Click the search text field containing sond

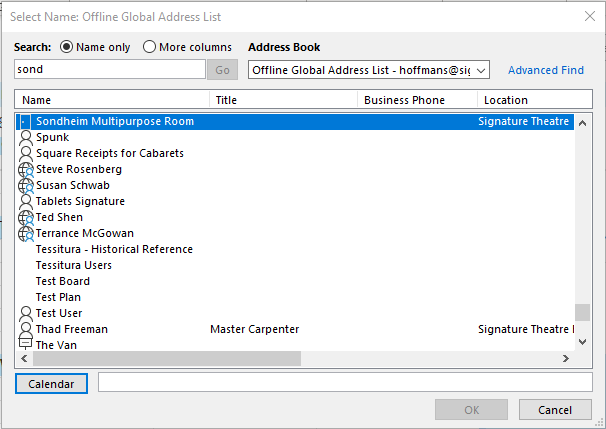coord(109,70)
